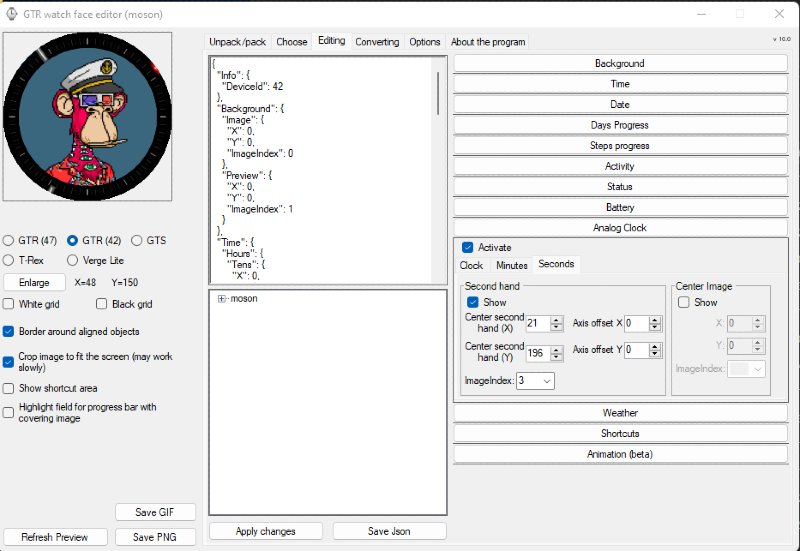
Task: Expand the Time section
Action: point(620,84)
